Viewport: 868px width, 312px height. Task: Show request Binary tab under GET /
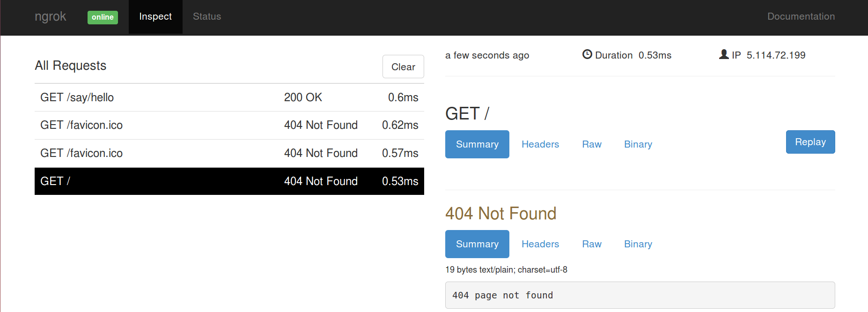click(638, 144)
